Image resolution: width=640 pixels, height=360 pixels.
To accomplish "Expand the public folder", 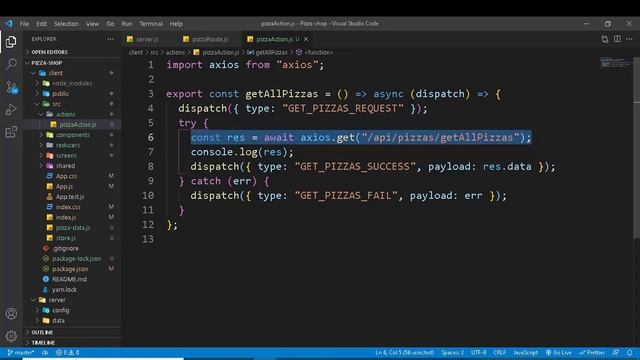I will pos(60,93).
